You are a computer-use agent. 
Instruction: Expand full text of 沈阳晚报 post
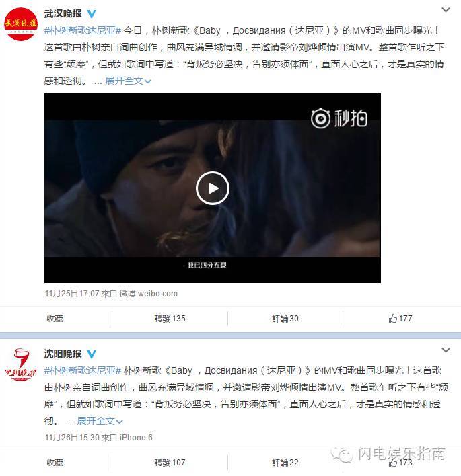point(100,421)
